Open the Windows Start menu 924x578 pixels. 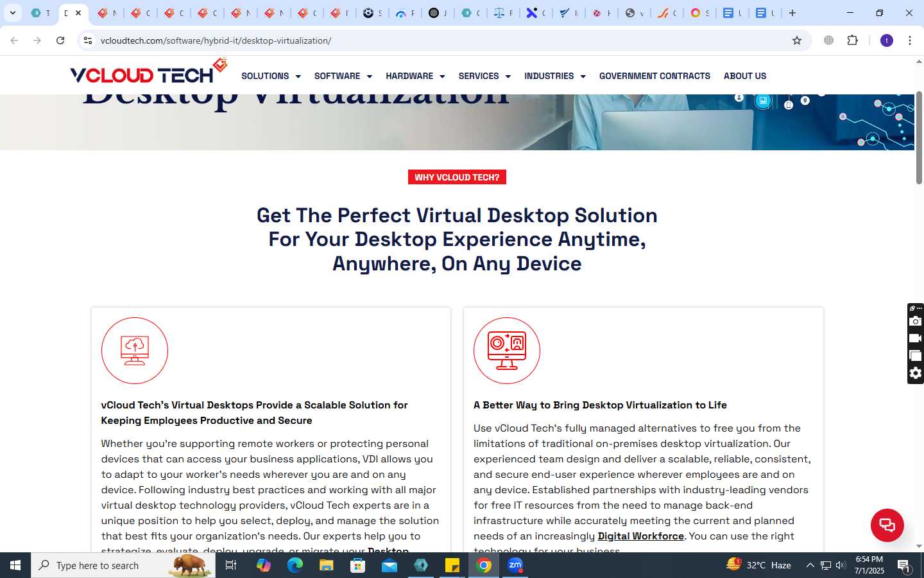pyautogui.click(x=15, y=565)
